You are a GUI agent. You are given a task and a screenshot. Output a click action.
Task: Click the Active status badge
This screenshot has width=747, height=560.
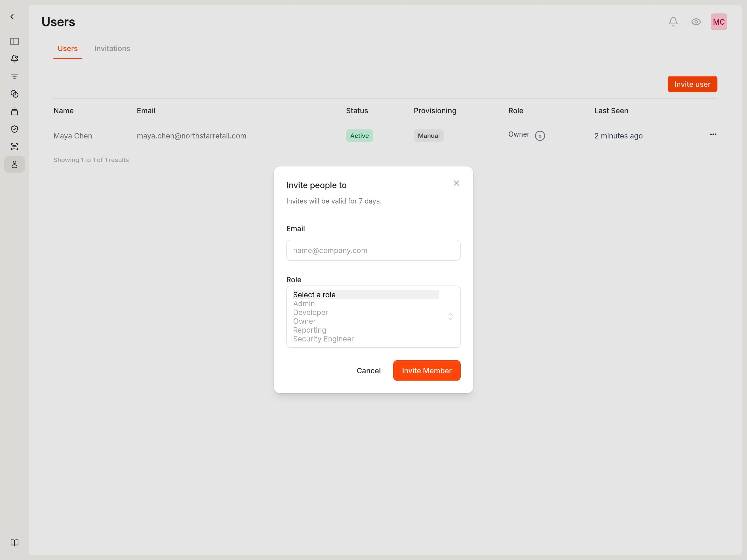click(359, 136)
